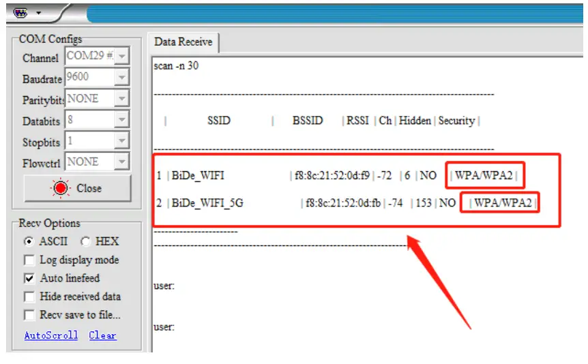Click the Close port button
The width and height of the screenshot is (588, 364).
pos(78,188)
